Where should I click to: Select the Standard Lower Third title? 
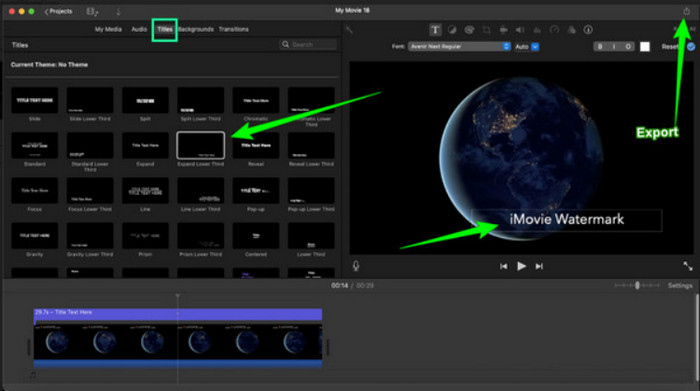pos(90,146)
